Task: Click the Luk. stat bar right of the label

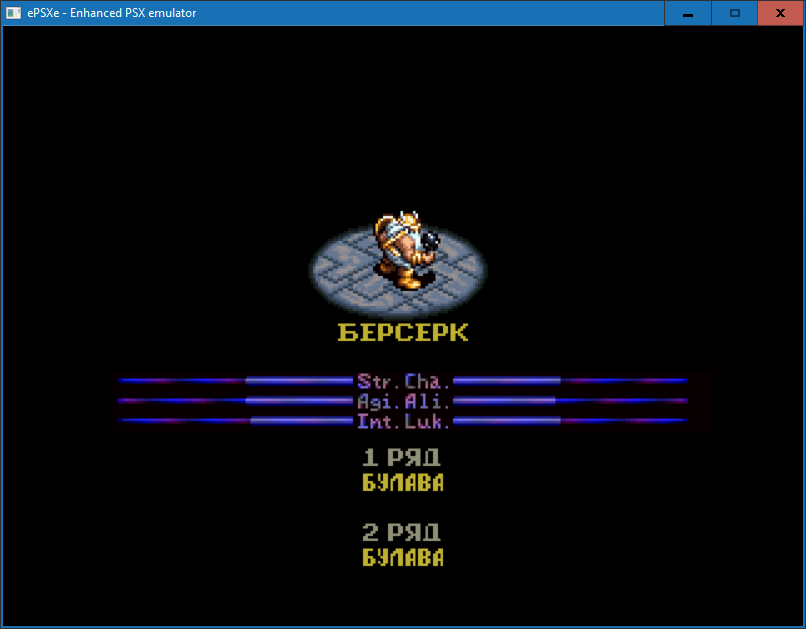Action: pyautogui.click(x=571, y=420)
